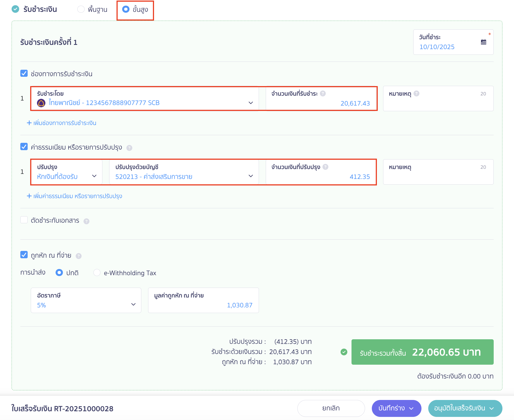Click the ยกเลิก cancel button

[x=331, y=408]
